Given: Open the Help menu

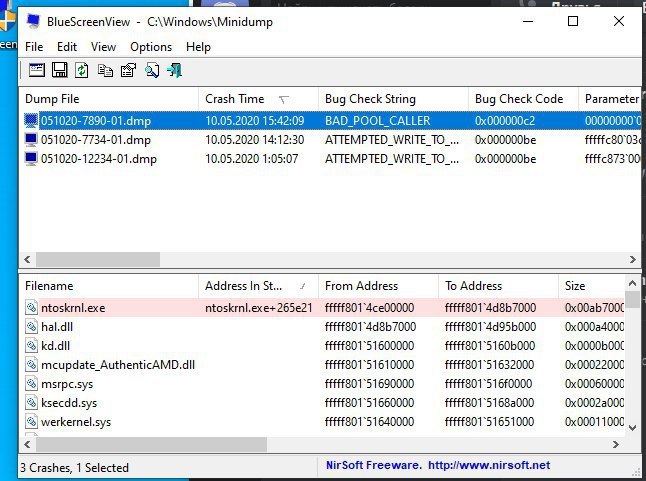Looking at the screenshot, I should point(198,47).
